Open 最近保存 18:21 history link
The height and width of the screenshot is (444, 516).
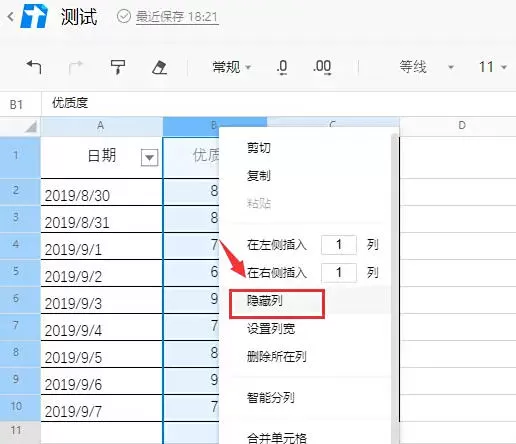click(x=177, y=17)
